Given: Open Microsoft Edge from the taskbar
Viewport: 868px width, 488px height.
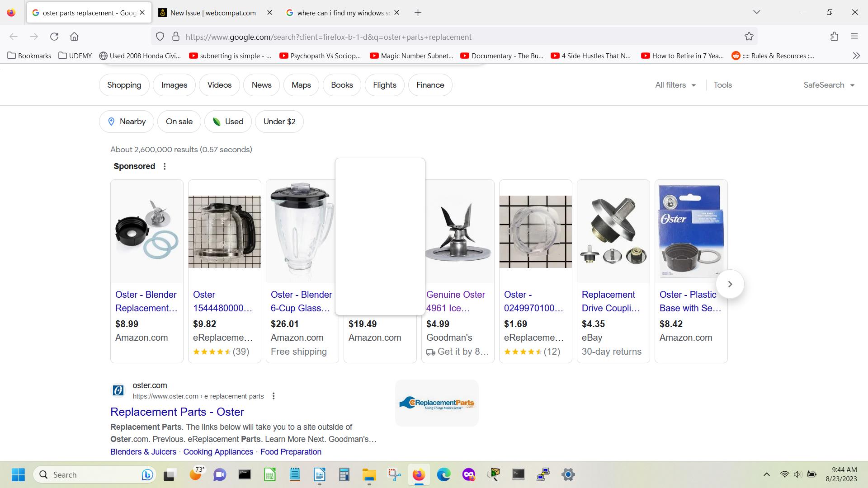Looking at the screenshot, I should 443,474.
